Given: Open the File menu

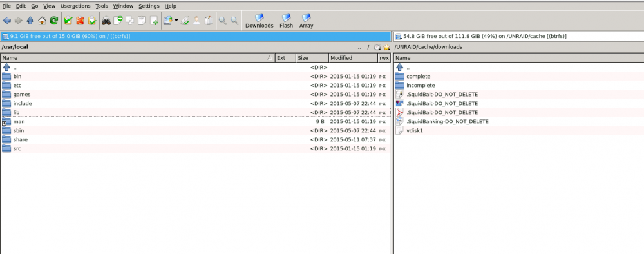Looking at the screenshot, I should coord(6,6).
